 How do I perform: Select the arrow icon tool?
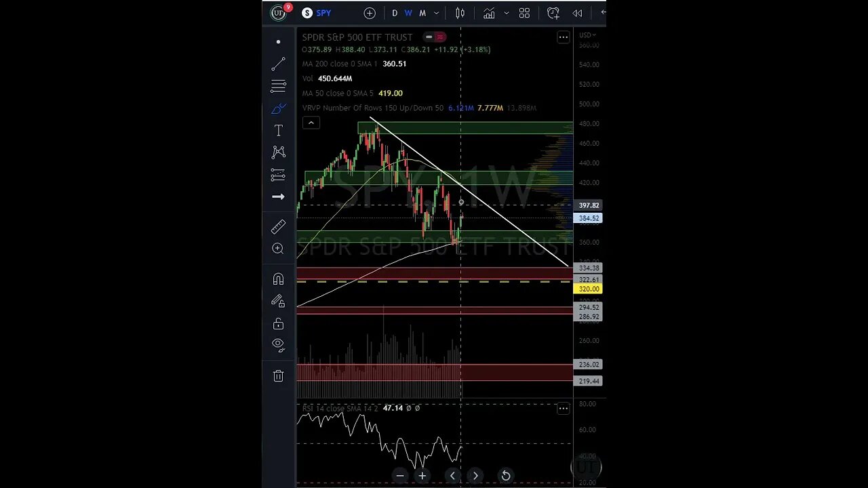[278, 197]
